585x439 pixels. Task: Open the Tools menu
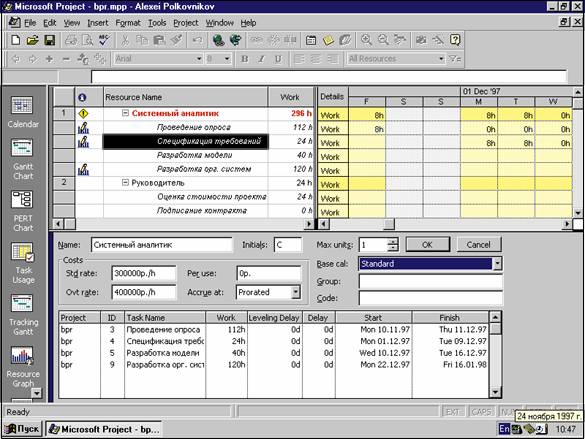157,23
